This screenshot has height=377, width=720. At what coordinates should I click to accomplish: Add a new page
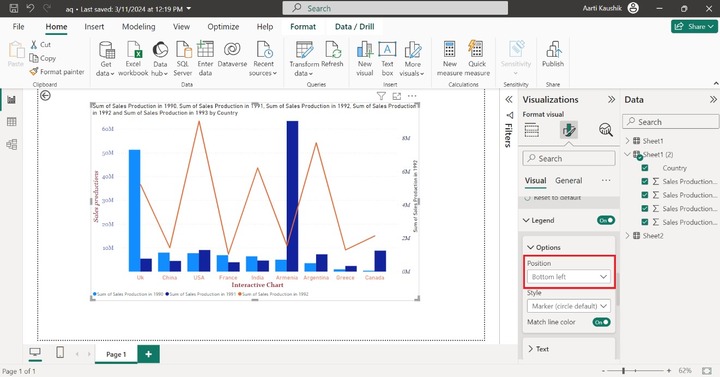click(148, 354)
